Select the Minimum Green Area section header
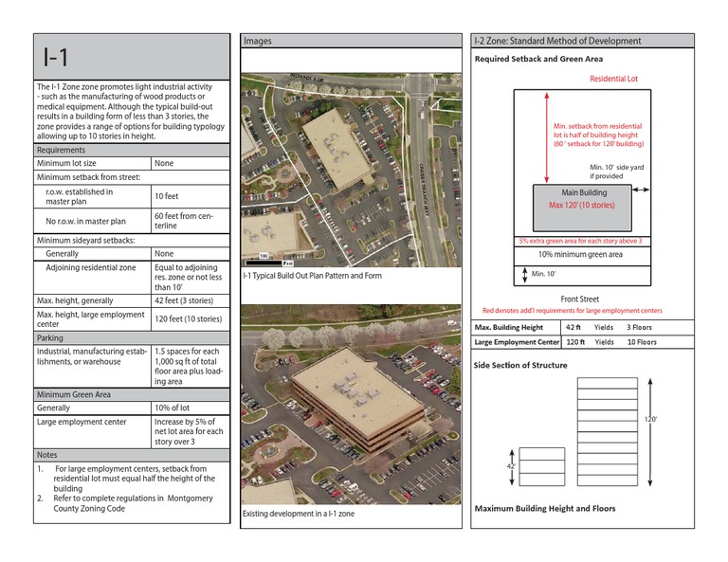The image size is (728, 562). pyautogui.click(x=132, y=394)
